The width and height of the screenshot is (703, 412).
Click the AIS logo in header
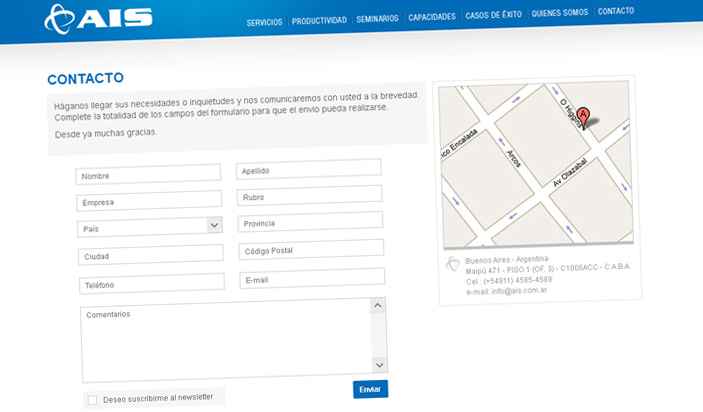pos(97,17)
